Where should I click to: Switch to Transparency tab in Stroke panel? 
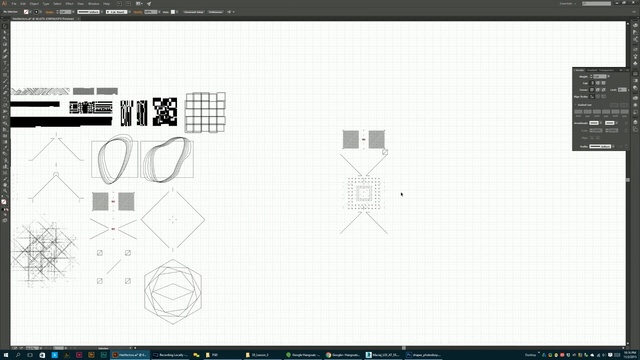pyautogui.click(x=606, y=70)
